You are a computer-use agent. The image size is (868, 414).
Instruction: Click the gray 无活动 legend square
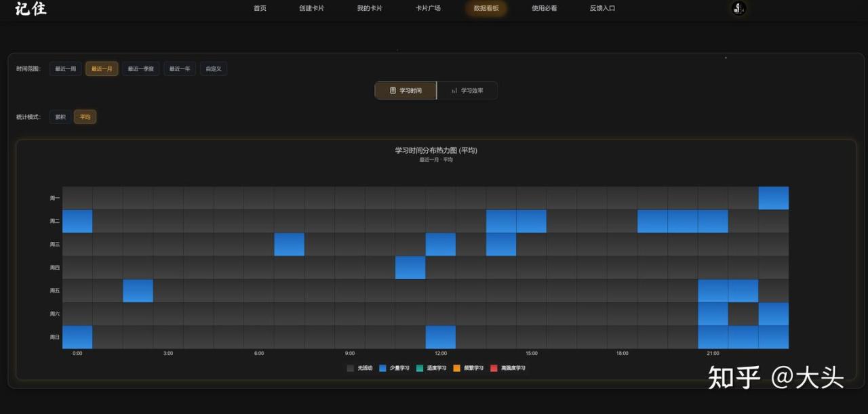351,368
